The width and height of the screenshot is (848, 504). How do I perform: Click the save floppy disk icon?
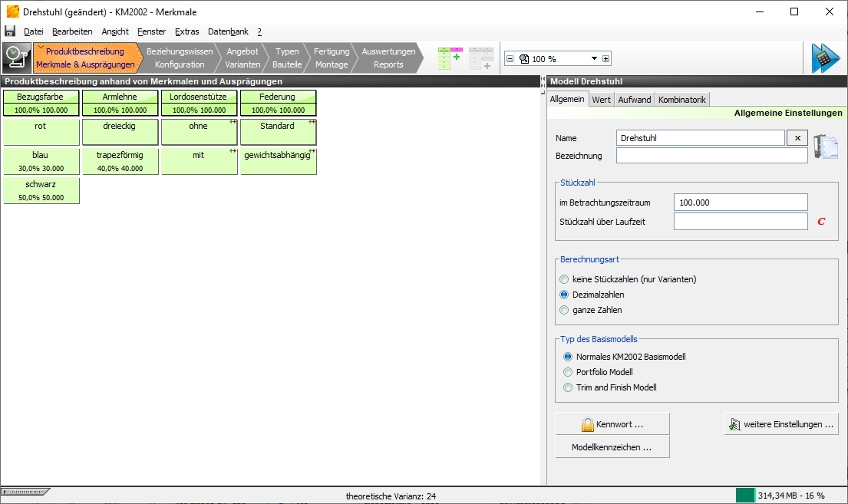10,31
